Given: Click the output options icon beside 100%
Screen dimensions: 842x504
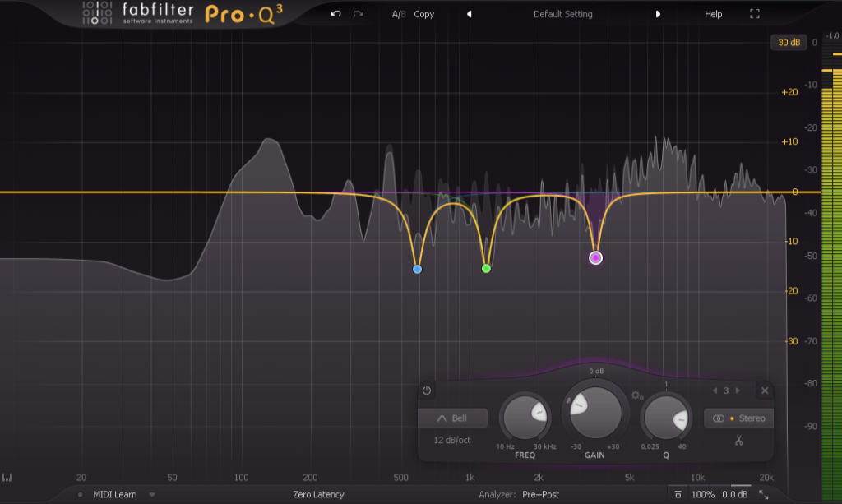Looking at the screenshot, I should [x=678, y=494].
